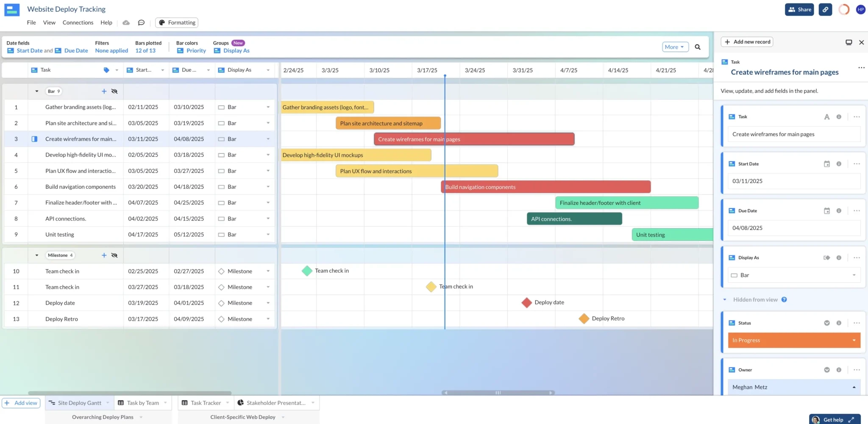
Task: Click the comments speech bubble icon
Action: point(141,23)
